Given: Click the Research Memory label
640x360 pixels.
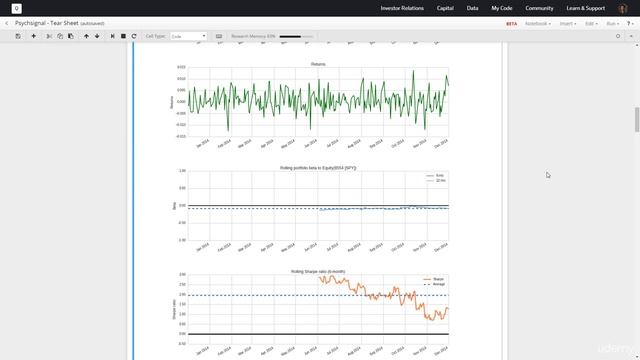Looking at the screenshot, I should (x=253, y=36).
